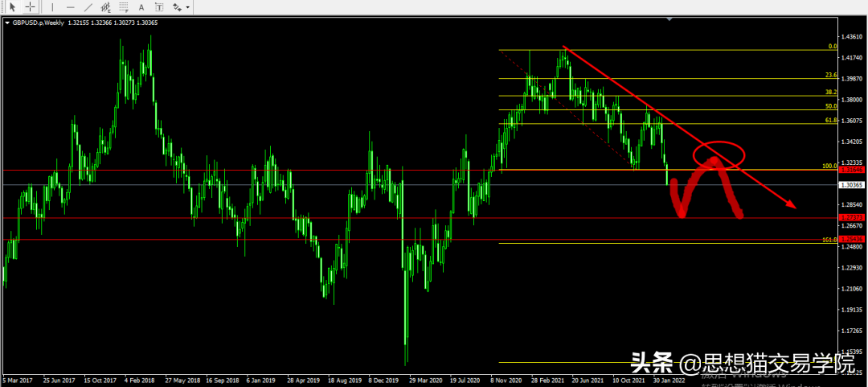
Task: Click the red 1.25436 price label
Action: (852, 239)
